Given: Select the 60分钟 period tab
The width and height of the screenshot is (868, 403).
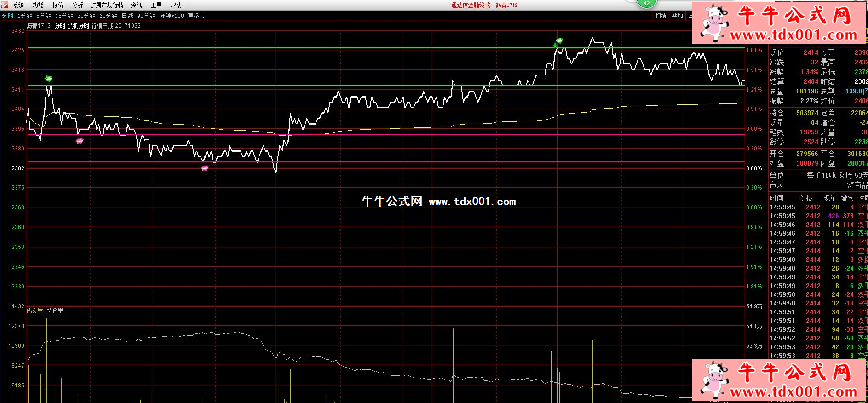Looking at the screenshot, I should click(x=109, y=16).
